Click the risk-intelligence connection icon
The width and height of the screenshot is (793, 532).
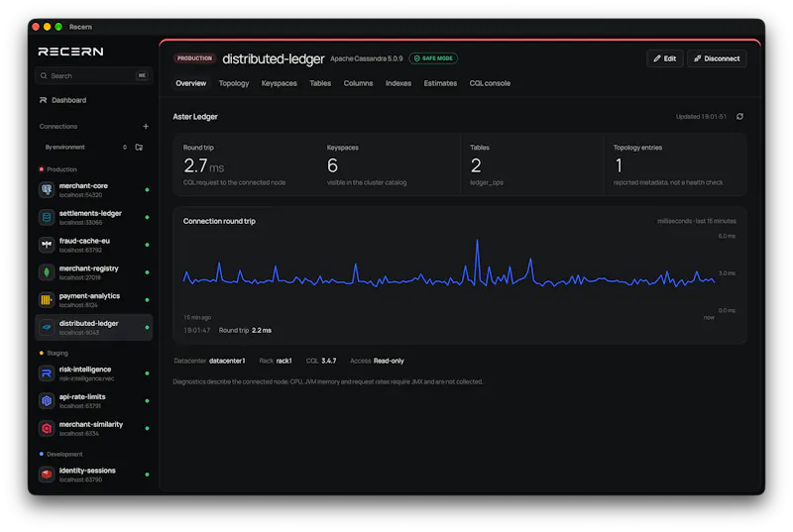[47, 373]
